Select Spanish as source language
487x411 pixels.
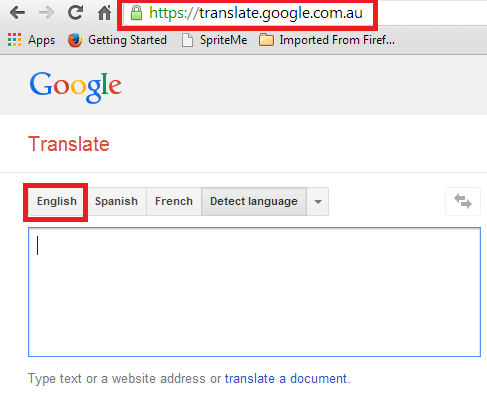pos(116,201)
